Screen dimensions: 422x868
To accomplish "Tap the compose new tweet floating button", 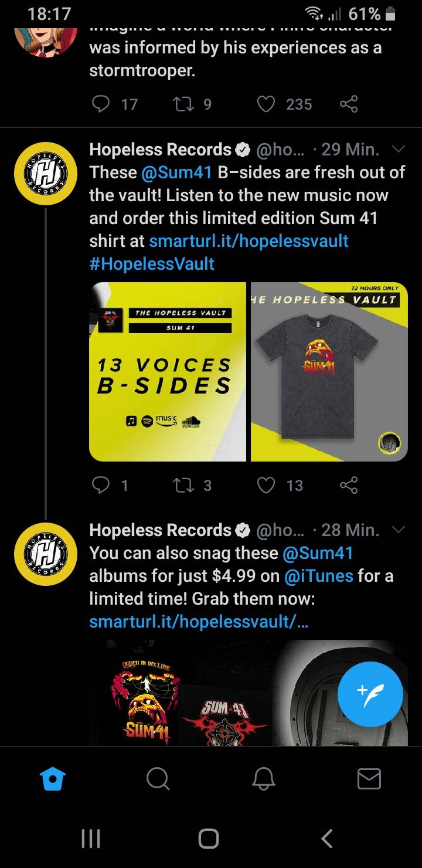I will click(370, 694).
